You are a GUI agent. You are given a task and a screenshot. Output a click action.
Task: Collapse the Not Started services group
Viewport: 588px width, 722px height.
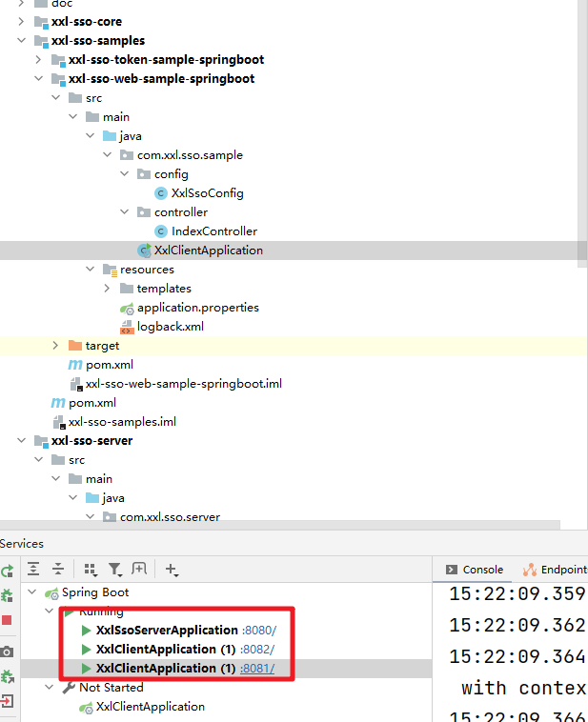tap(51, 688)
